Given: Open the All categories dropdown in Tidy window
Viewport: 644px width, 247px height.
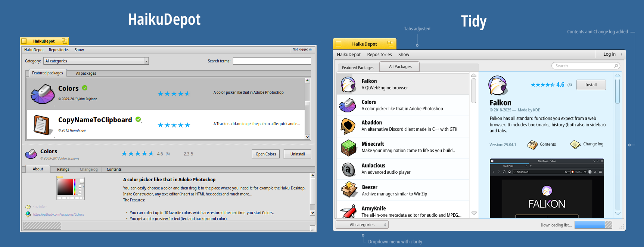Looking at the screenshot, I should [x=362, y=225].
